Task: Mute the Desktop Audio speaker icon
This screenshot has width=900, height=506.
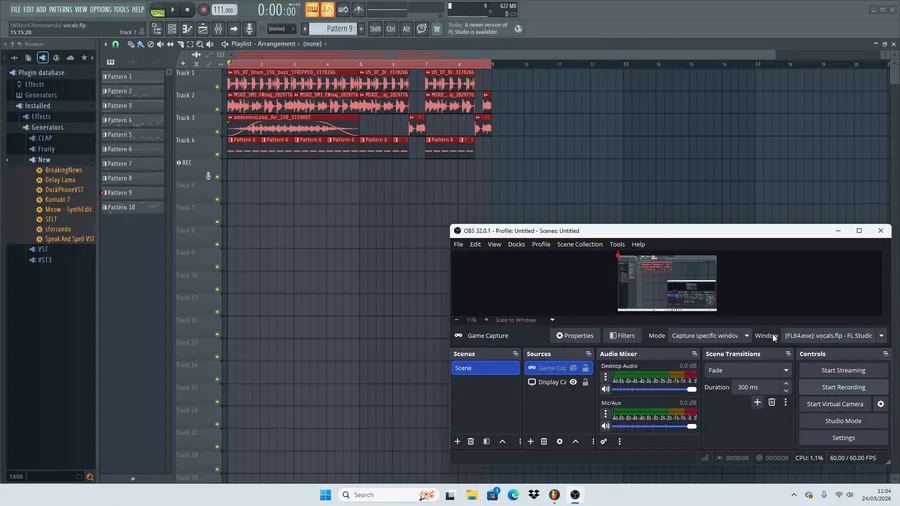Action: pyautogui.click(x=606, y=389)
